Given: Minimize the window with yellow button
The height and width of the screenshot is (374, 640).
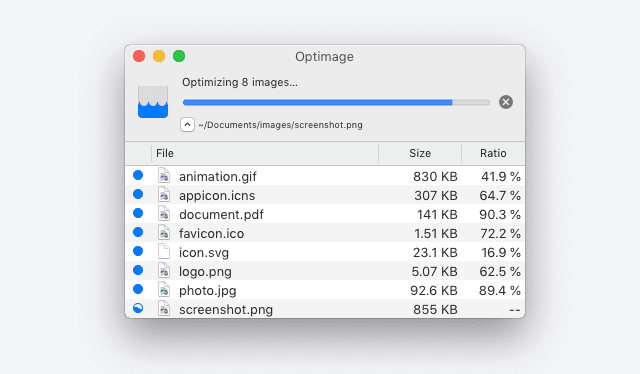Looking at the screenshot, I should (159, 56).
